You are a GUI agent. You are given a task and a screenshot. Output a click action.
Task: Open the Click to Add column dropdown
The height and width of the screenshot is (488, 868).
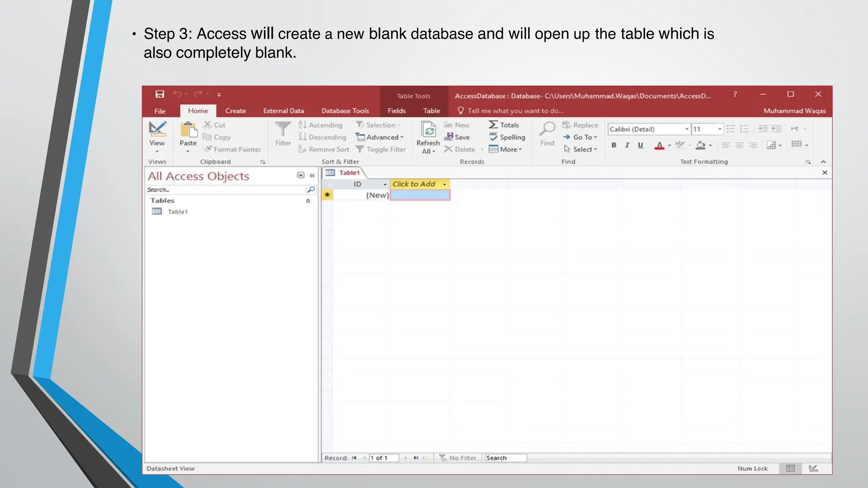444,184
